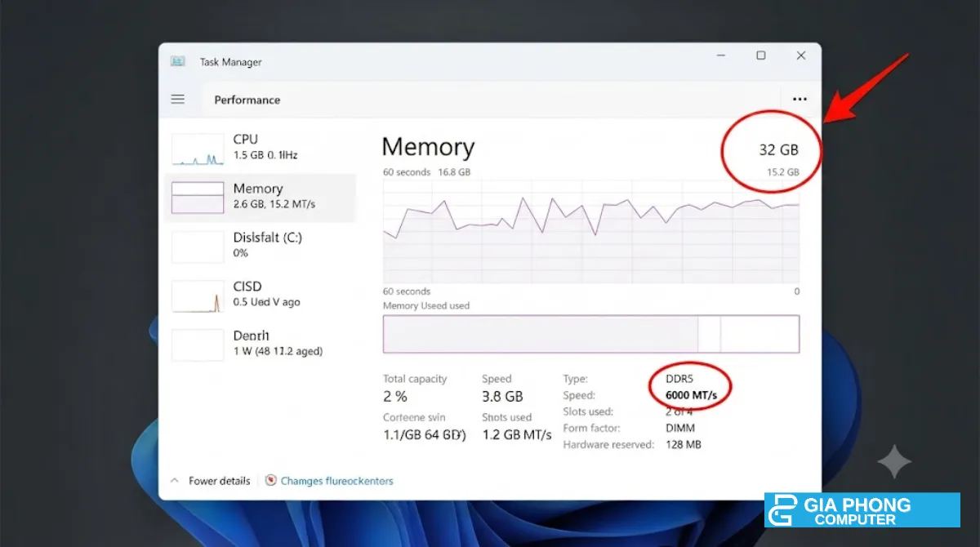Click the Memory heading text
This screenshot has width=980, height=547.
[428, 147]
